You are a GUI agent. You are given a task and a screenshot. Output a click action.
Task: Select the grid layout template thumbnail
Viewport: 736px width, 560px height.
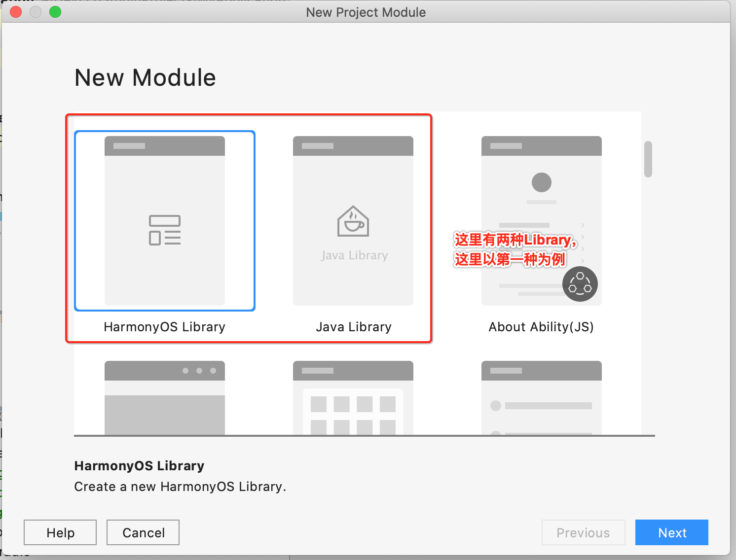[353, 398]
